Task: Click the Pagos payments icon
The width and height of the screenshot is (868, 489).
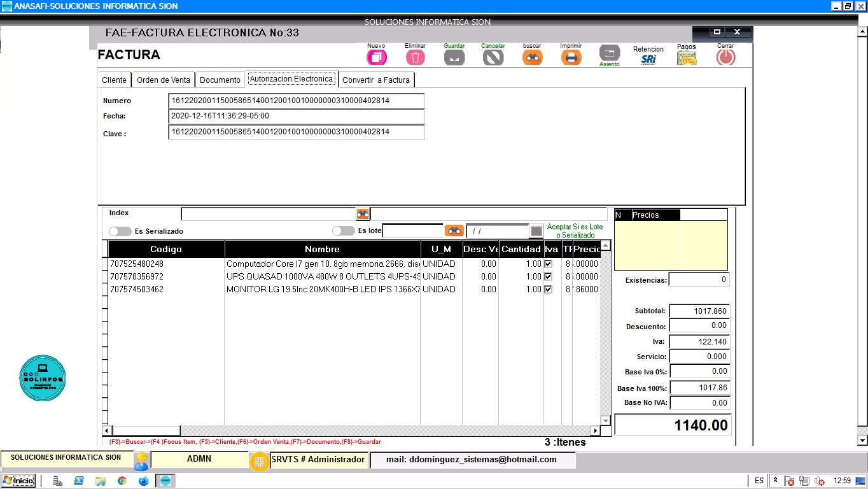Action: [686, 58]
